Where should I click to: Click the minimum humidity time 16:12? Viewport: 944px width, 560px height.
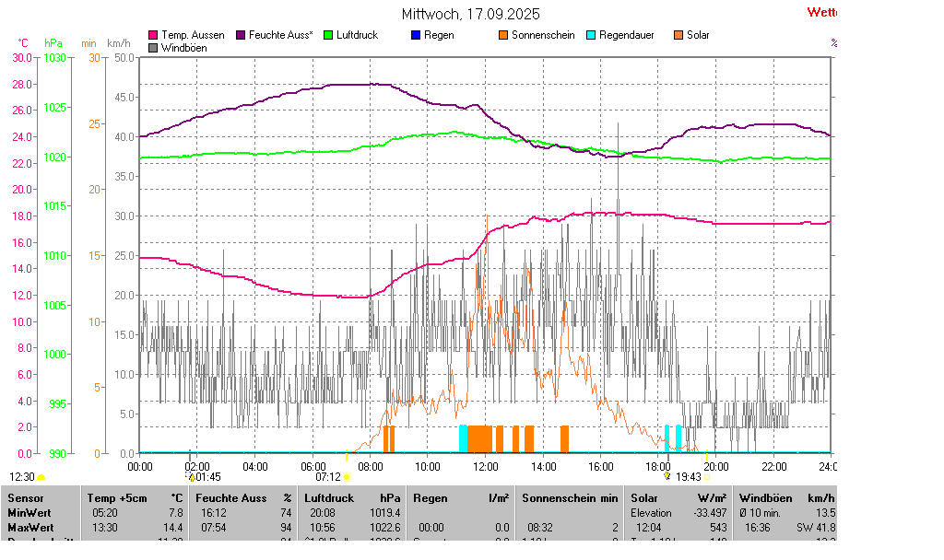(x=214, y=513)
